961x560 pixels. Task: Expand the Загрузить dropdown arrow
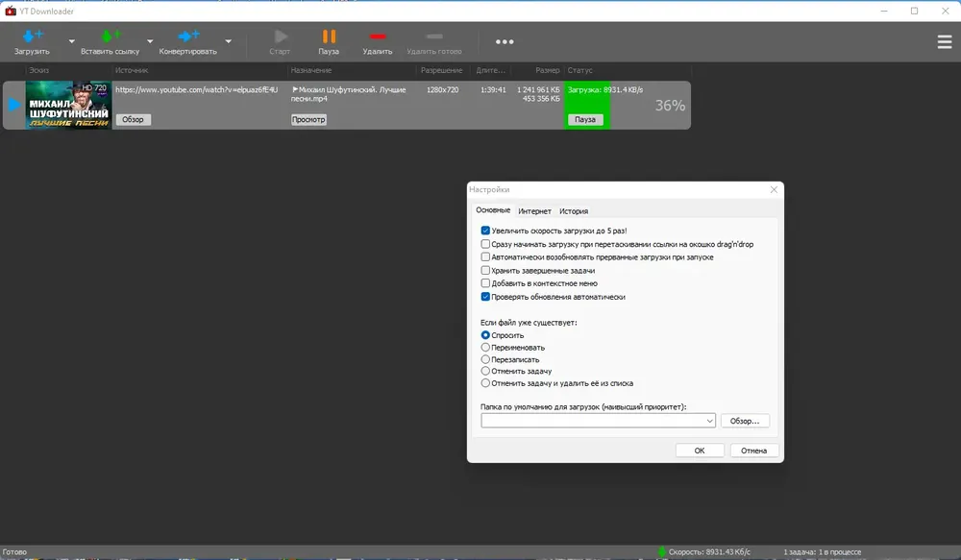click(x=72, y=41)
